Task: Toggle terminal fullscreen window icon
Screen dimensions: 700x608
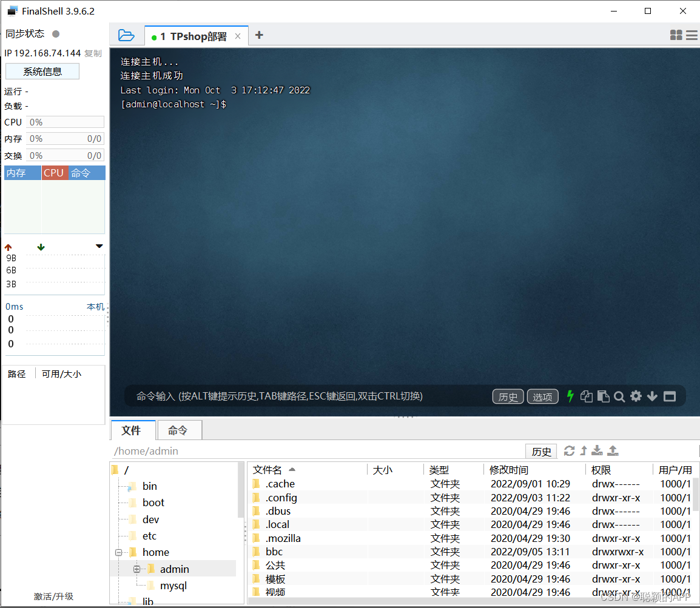Action: 670,396
